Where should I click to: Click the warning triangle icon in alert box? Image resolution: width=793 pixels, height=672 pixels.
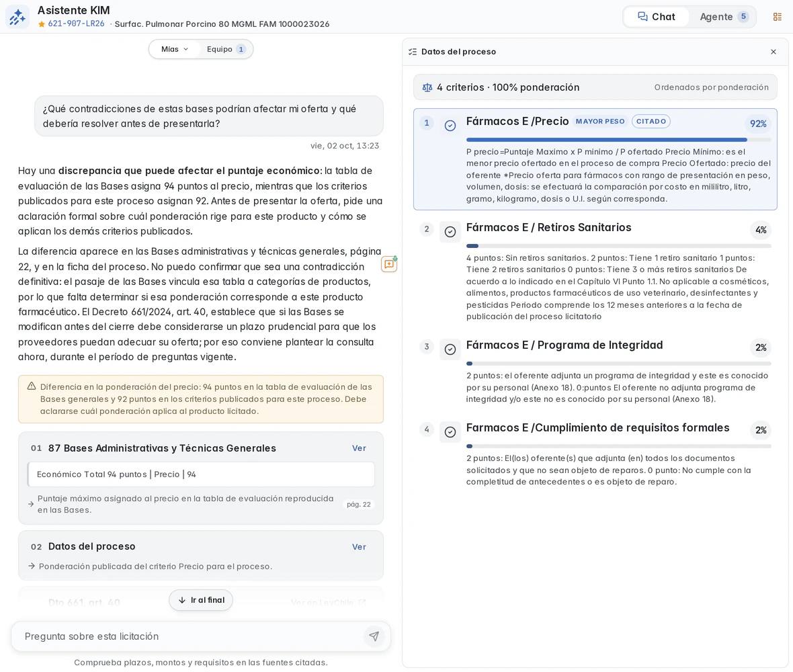pyautogui.click(x=32, y=386)
